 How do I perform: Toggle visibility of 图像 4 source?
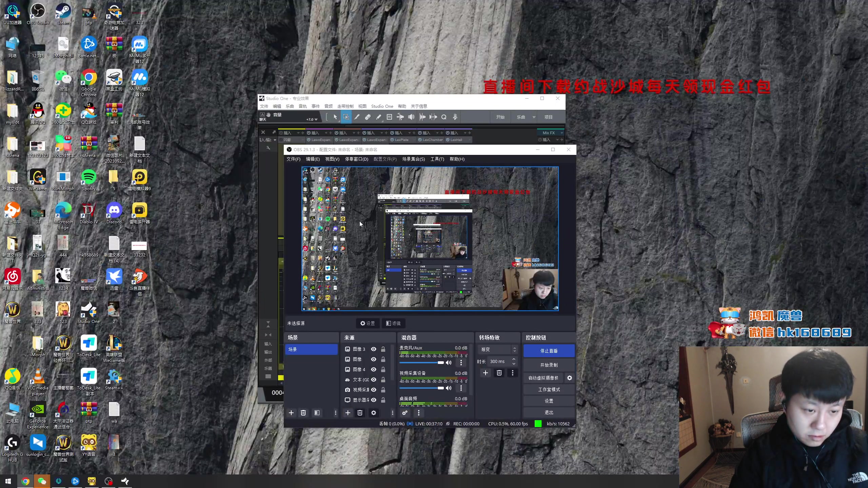point(374,369)
